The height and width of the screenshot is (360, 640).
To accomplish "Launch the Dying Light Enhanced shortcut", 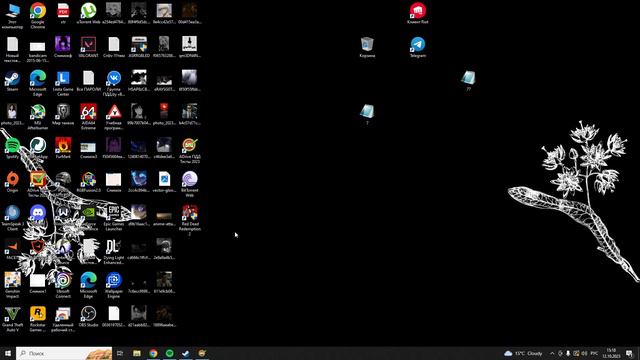I will point(114,251).
